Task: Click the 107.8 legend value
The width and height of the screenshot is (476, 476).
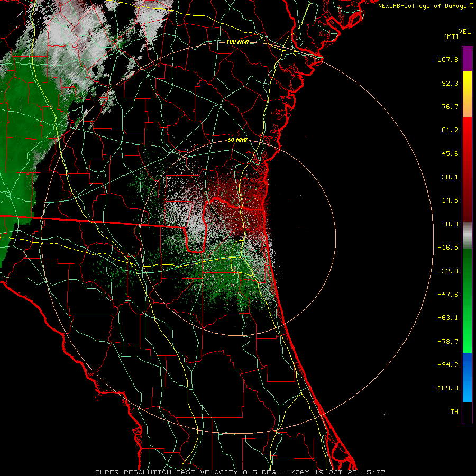Action: coord(448,59)
